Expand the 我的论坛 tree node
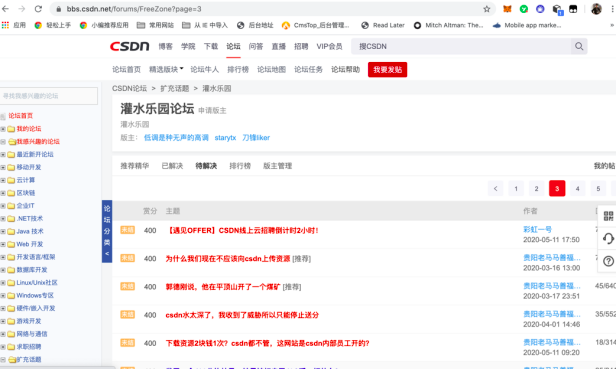This screenshot has height=370, width=616. 3,129
